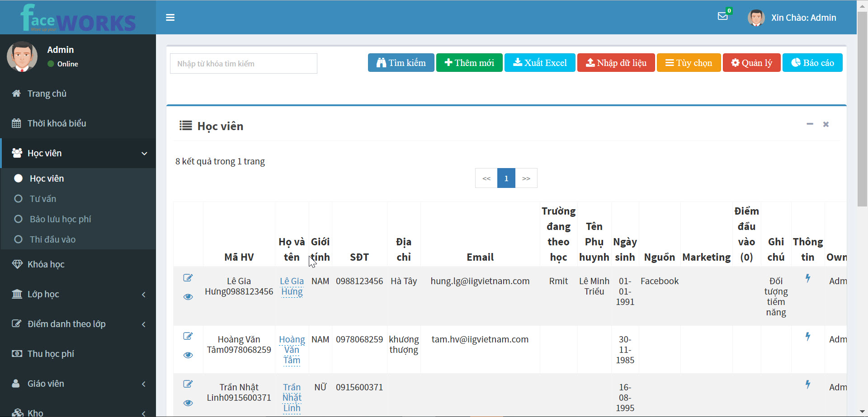Image resolution: width=868 pixels, height=417 pixels.
Task: Go to Trang chủ in sidebar
Action: pyautogui.click(x=47, y=94)
